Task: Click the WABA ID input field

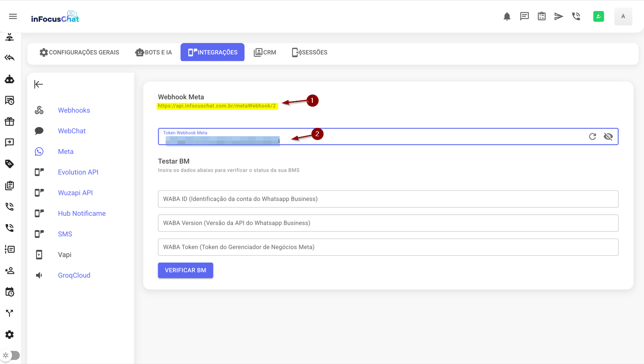Action: (x=388, y=199)
